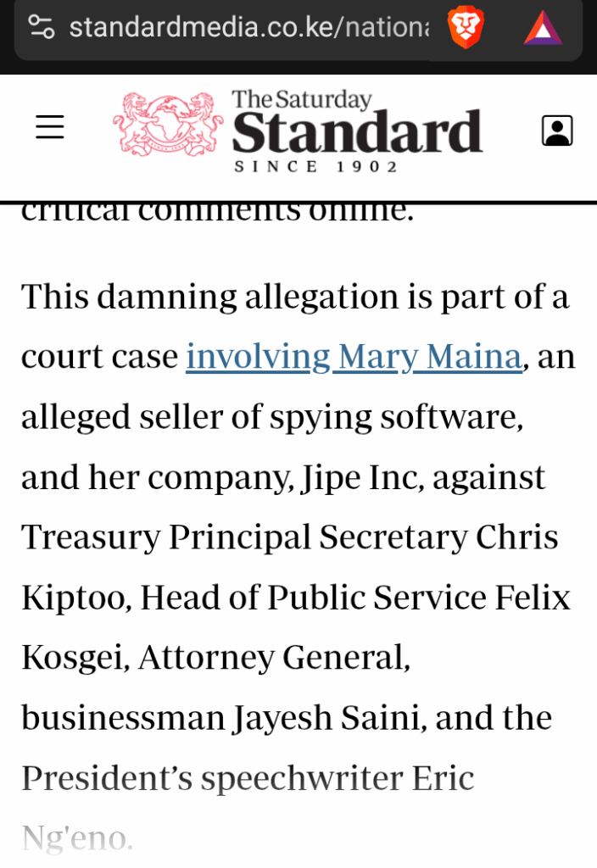This screenshot has width=597, height=868.
Task: Tap the pink lions and globe emblem
Action: pos(169,125)
